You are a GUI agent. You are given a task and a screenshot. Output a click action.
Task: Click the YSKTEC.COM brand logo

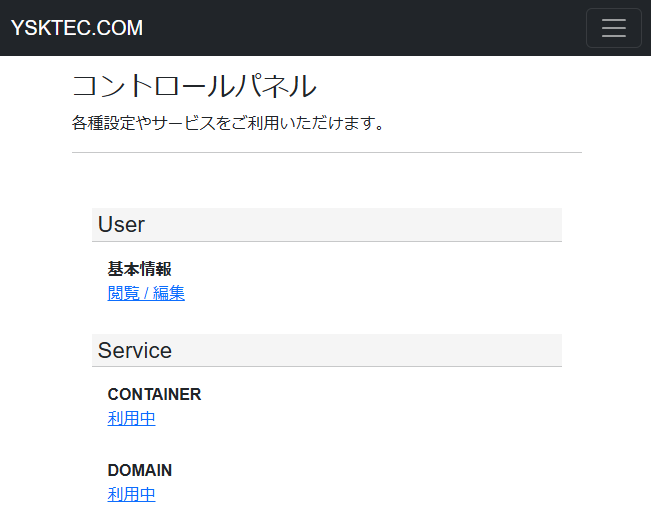tap(77, 28)
